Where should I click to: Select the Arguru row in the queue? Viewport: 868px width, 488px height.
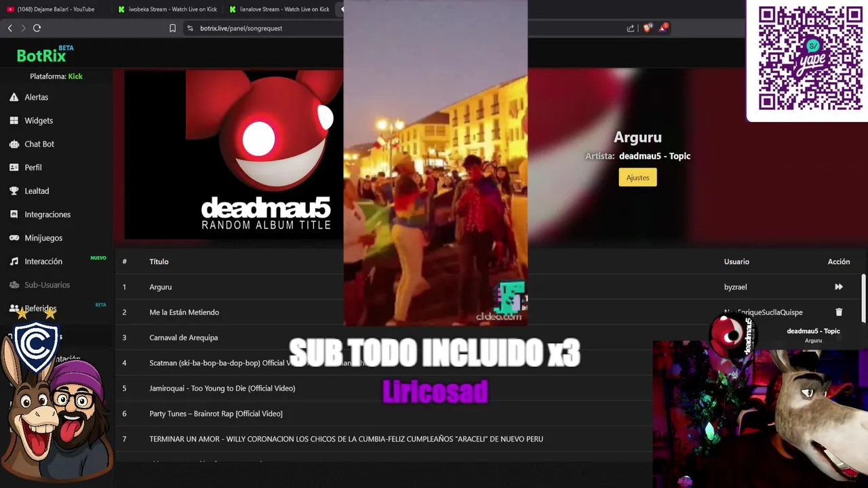488,287
